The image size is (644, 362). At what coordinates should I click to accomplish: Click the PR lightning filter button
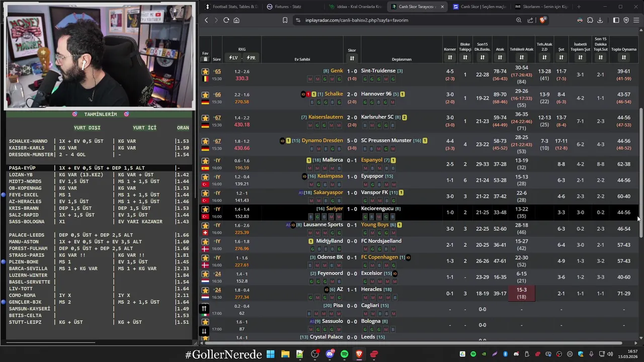pos(251,58)
